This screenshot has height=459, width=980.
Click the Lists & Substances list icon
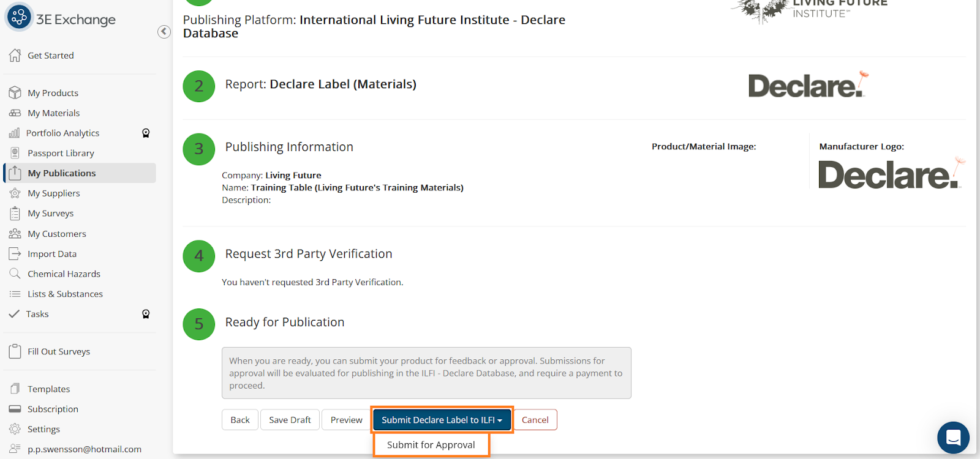[x=15, y=294]
